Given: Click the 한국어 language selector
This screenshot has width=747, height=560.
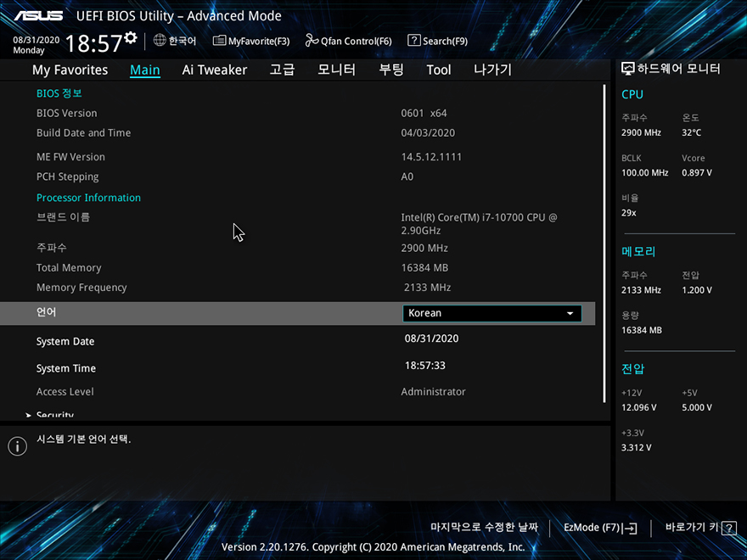Looking at the screenshot, I should point(175,41).
